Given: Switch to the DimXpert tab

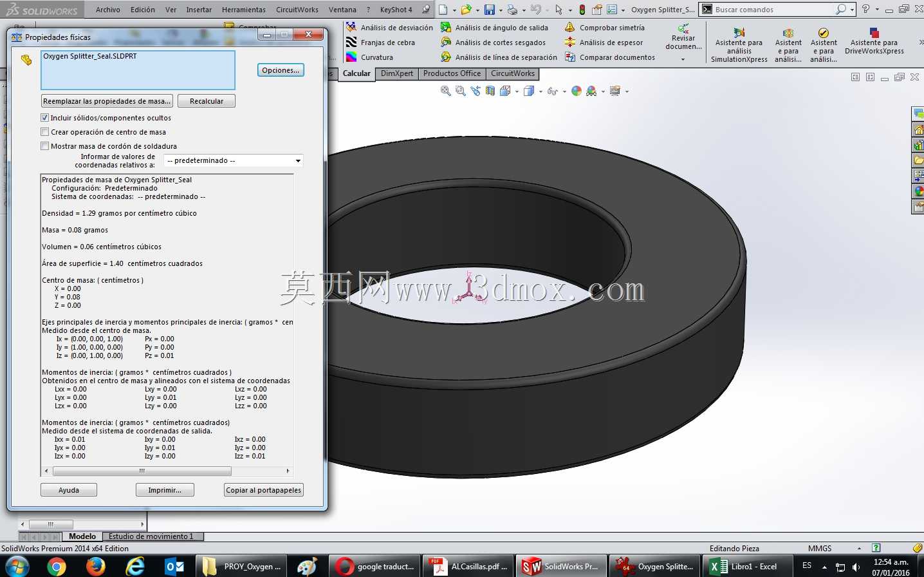Looking at the screenshot, I should coord(397,73).
